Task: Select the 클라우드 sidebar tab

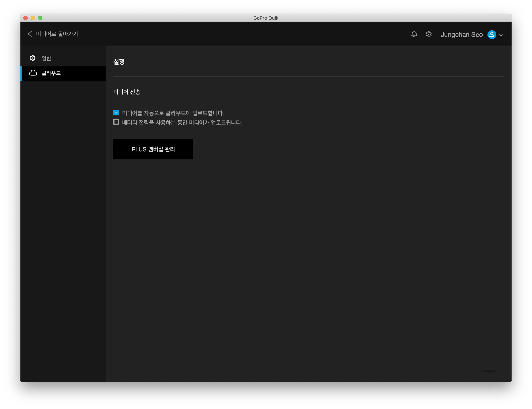Action: tap(51, 73)
